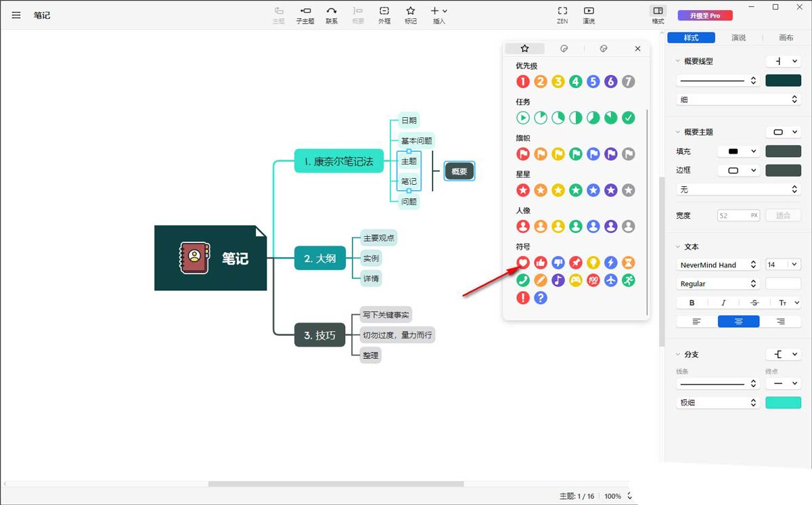
Task: Select music note symbol marker
Action: point(558,280)
